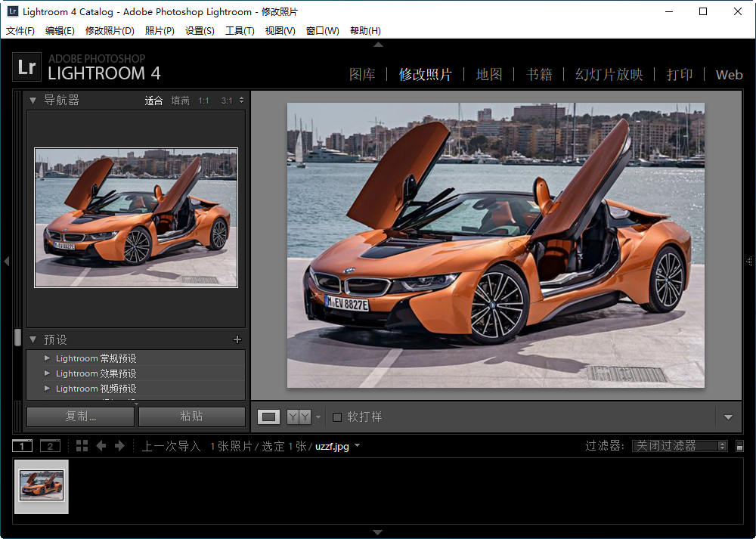Open the 窗口(W) menu

[323, 31]
